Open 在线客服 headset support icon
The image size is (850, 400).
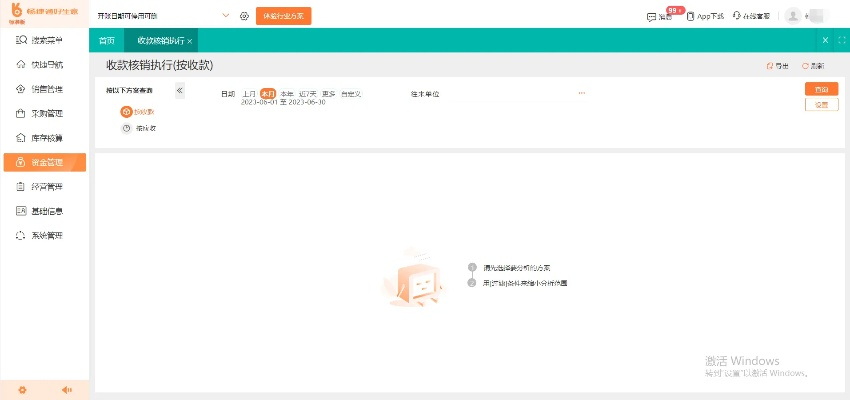point(737,16)
